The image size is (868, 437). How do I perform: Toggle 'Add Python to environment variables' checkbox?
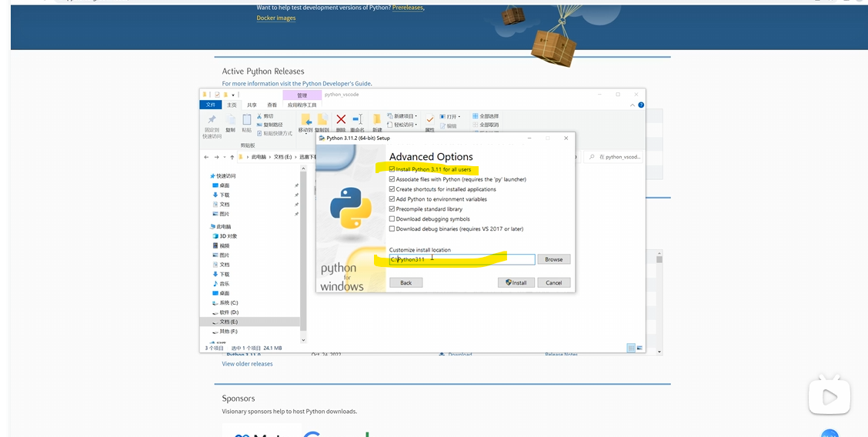tap(392, 199)
